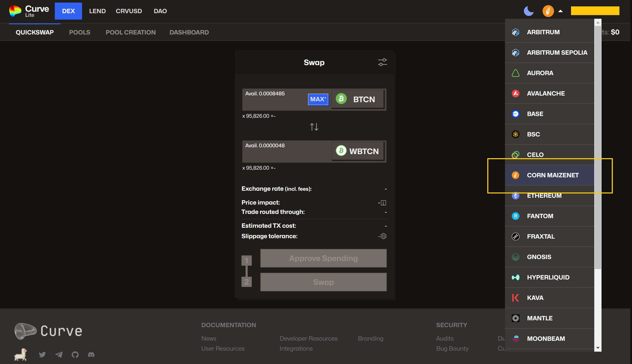Click the Approve Spending button

point(323,258)
